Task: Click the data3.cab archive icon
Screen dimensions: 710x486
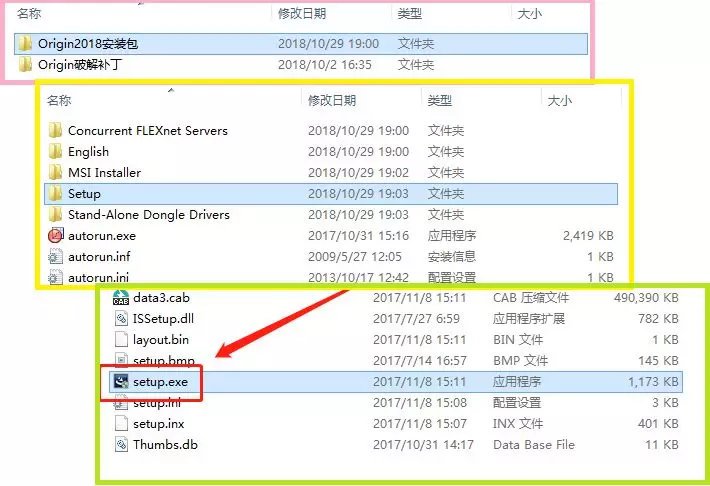Action: [x=121, y=298]
